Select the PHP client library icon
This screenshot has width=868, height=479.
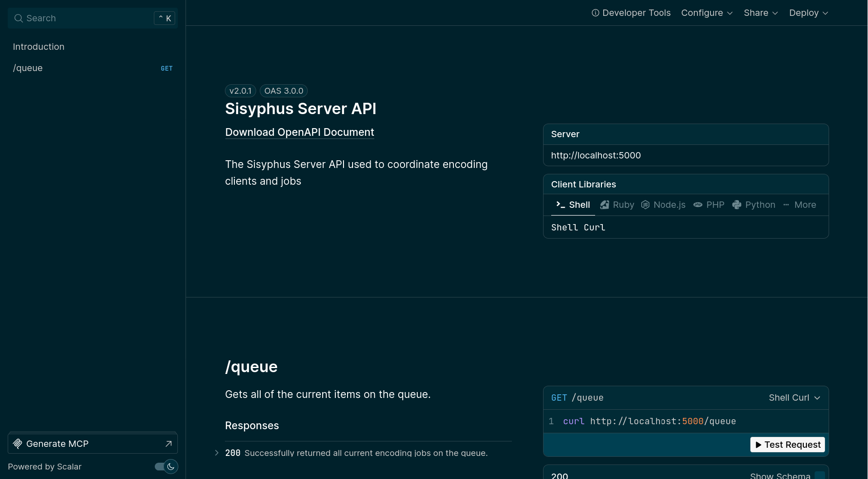click(x=698, y=205)
